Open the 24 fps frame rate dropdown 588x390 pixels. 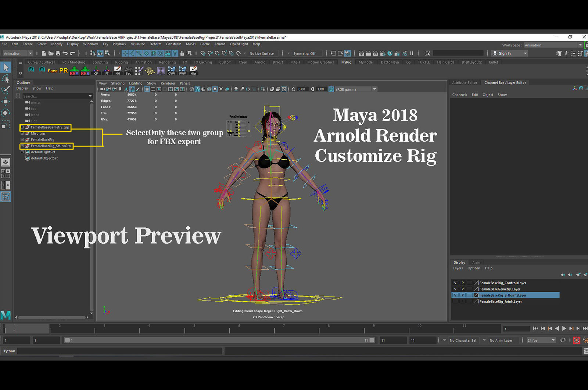[541, 340]
